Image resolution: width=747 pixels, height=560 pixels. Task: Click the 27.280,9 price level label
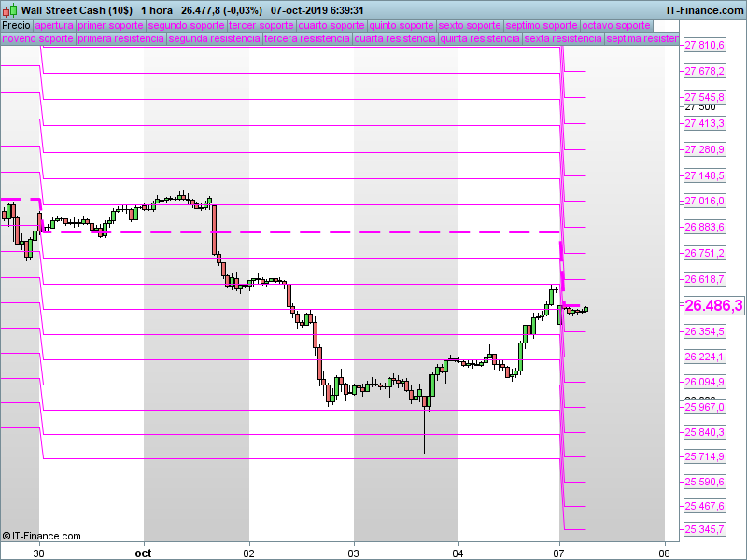705,149
